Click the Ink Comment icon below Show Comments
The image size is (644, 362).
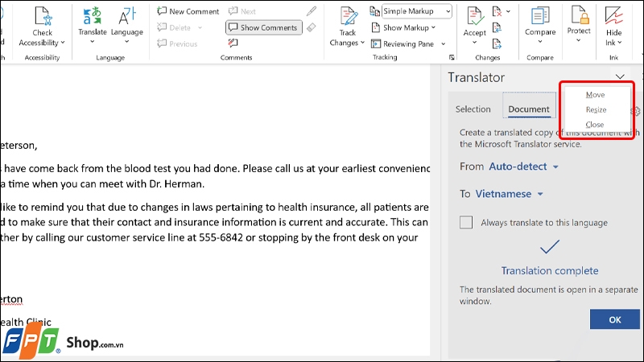233,43
